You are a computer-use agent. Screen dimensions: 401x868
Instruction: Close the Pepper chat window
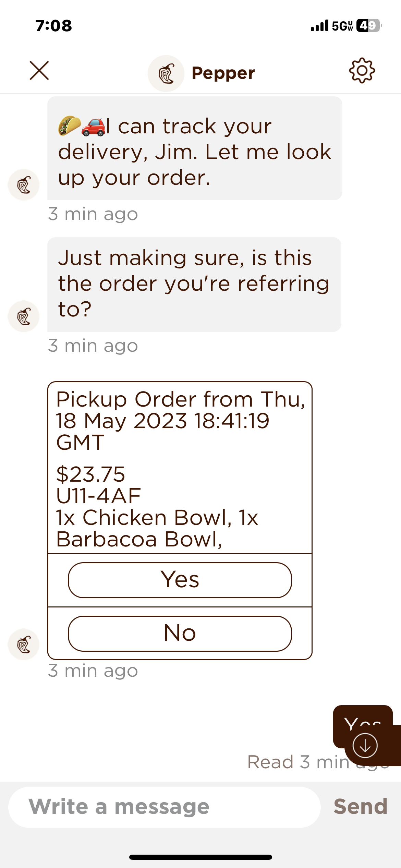click(x=39, y=71)
